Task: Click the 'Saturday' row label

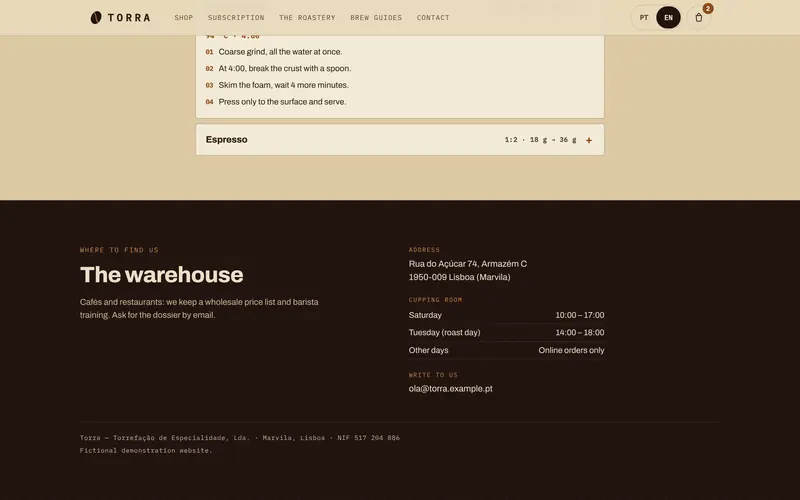Action: [425, 315]
